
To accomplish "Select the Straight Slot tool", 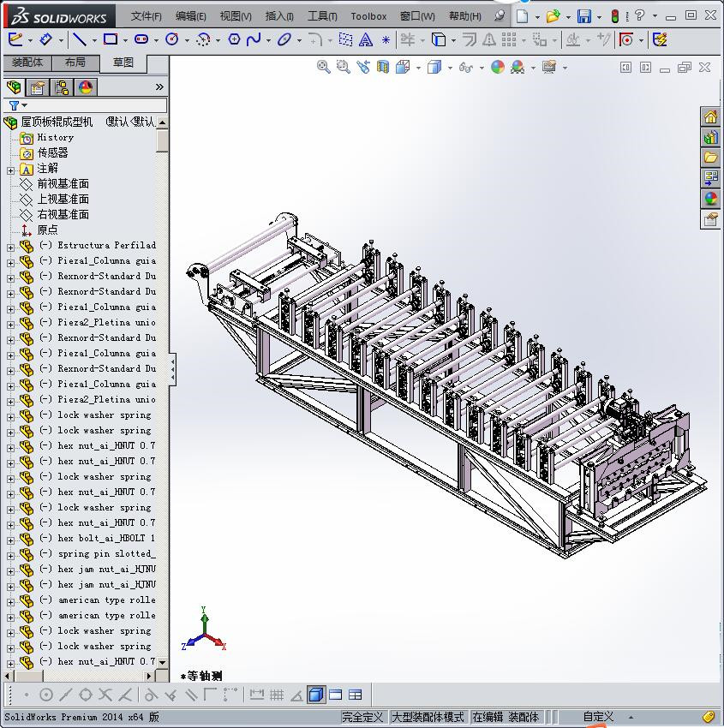I will point(141,39).
